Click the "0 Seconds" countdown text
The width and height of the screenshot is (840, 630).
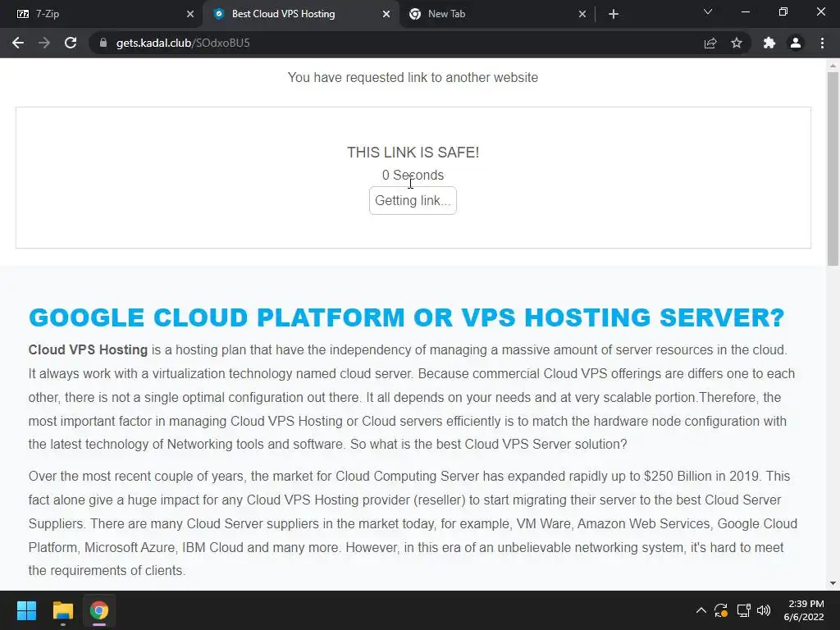pos(413,176)
